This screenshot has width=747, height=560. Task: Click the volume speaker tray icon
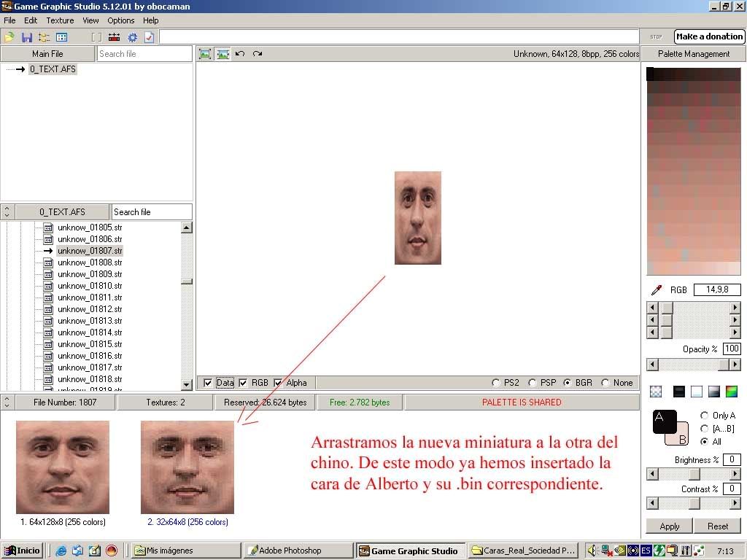[x=592, y=551]
